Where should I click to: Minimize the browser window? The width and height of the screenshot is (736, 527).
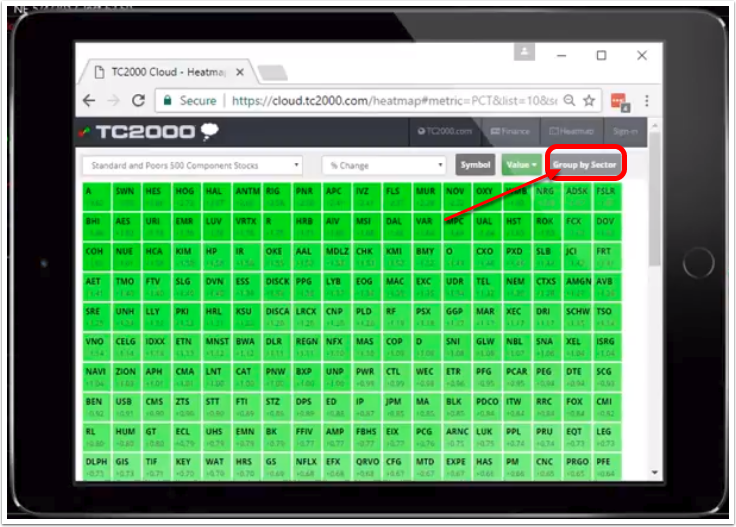tap(561, 55)
